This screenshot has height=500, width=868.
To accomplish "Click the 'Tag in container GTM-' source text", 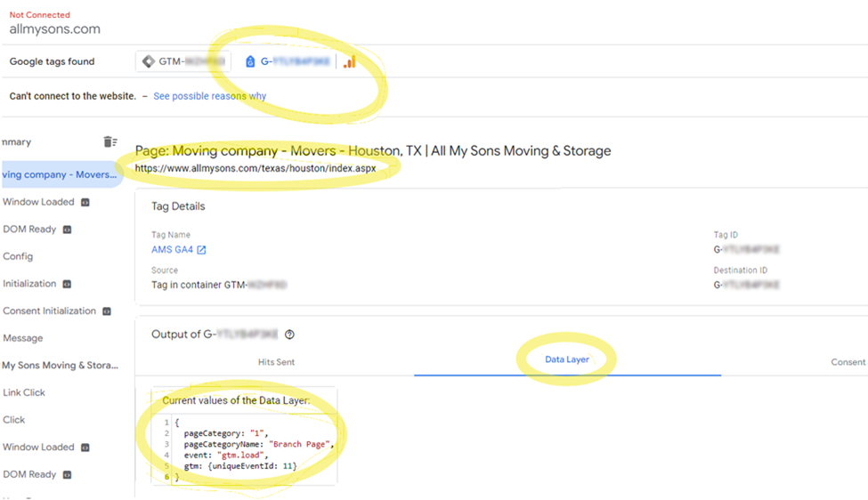I will point(219,285).
